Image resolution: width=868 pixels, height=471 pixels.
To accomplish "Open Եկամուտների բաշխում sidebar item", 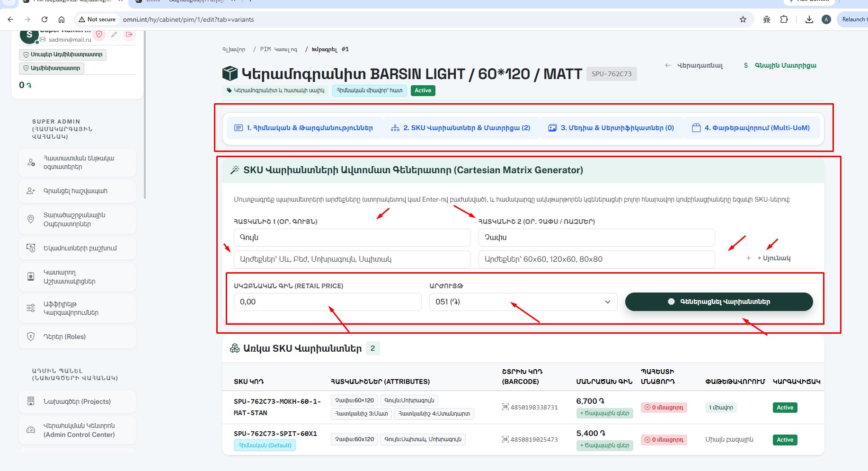I will point(78,248).
